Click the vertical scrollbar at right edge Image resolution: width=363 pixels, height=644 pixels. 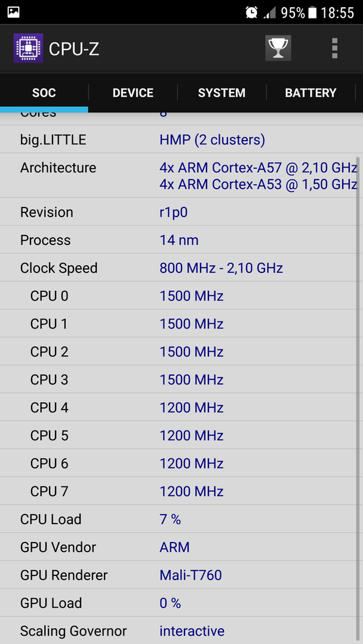tap(358, 401)
